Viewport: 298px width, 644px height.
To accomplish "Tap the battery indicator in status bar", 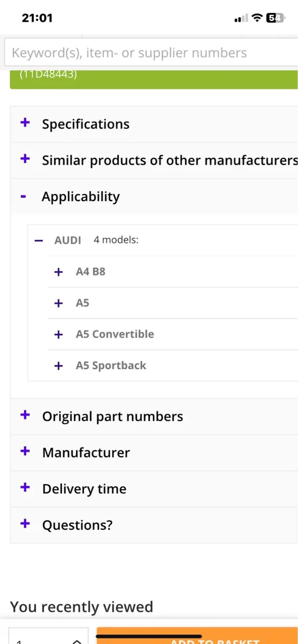I will [275, 18].
